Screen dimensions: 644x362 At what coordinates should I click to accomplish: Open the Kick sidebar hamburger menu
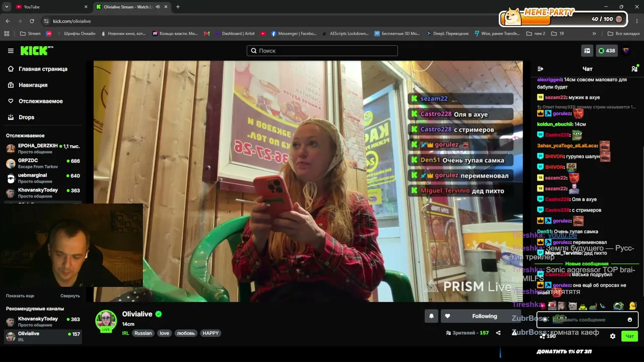(11, 51)
